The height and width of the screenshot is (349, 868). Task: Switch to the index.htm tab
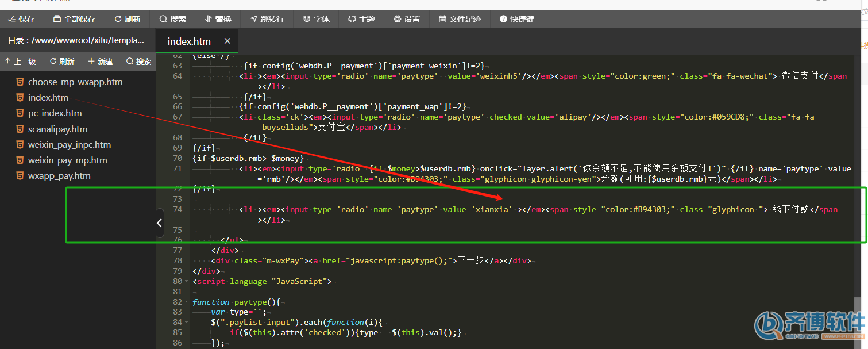pos(189,41)
